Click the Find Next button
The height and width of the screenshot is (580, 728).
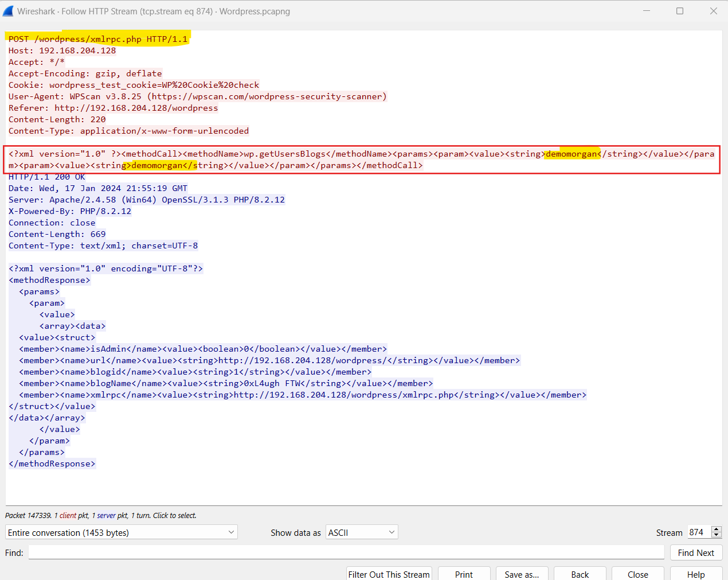point(696,552)
